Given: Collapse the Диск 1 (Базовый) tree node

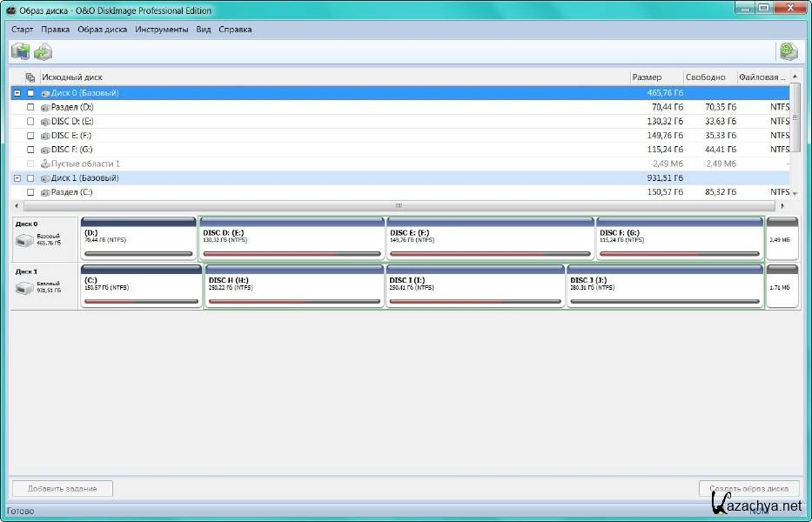Looking at the screenshot, I should (x=17, y=178).
